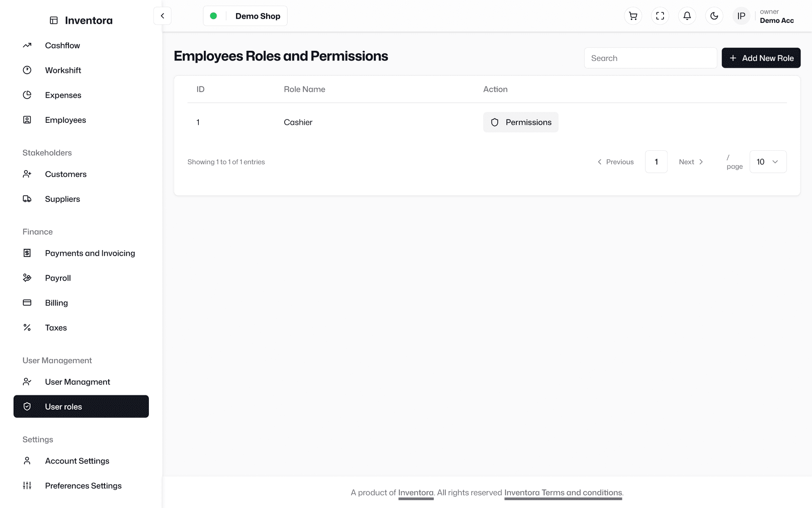Screen dimensions: 812x508
Task: Focus the Search input field
Action: tap(650, 58)
